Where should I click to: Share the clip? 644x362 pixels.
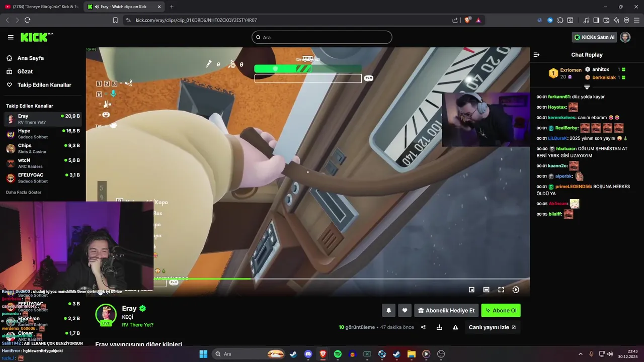pyautogui.click(x=423, y=327)
